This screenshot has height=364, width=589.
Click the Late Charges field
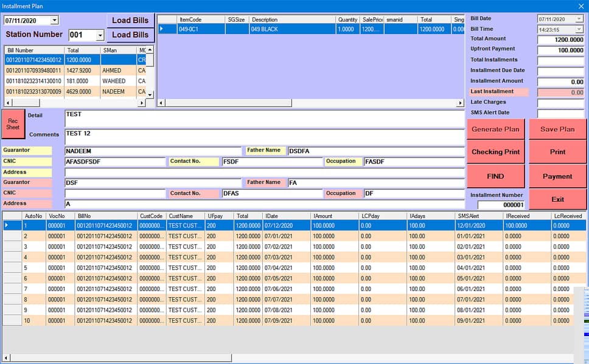pos(561,103)
